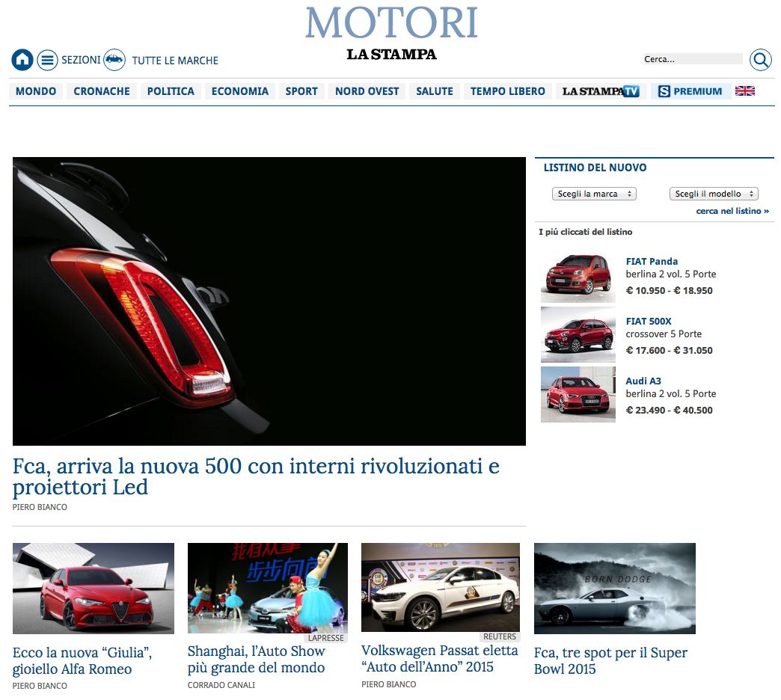
Task: Click the 'I più cliccati del listino' text
Action: pyautogui.click(x=586, y=232)
